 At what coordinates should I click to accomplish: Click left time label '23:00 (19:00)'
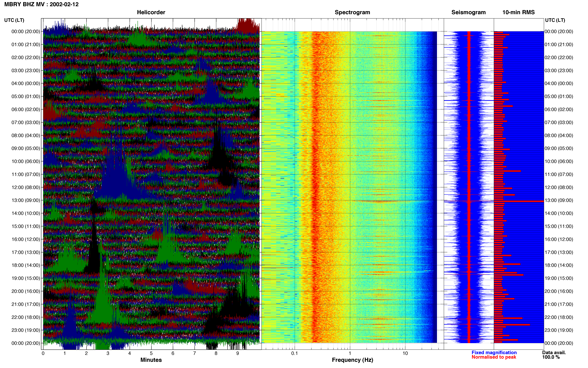26,330
